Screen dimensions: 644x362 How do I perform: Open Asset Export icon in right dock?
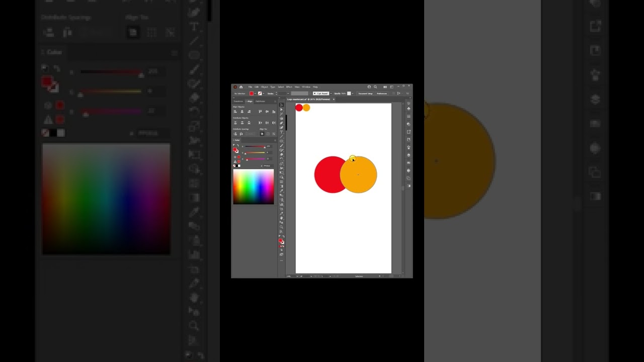coord(409,132)
